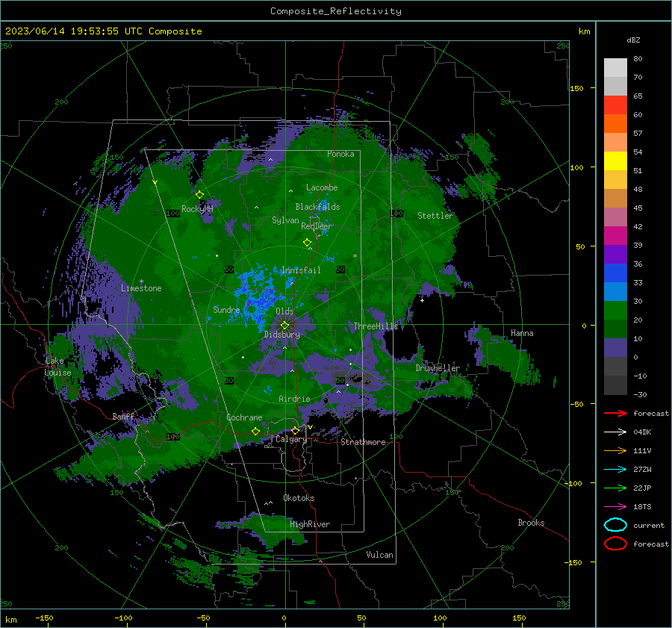Click the magenta 42 dBZ color swatch
This screenshot has width=672, height=628.
pyautogui.click(x=615, y=235)
